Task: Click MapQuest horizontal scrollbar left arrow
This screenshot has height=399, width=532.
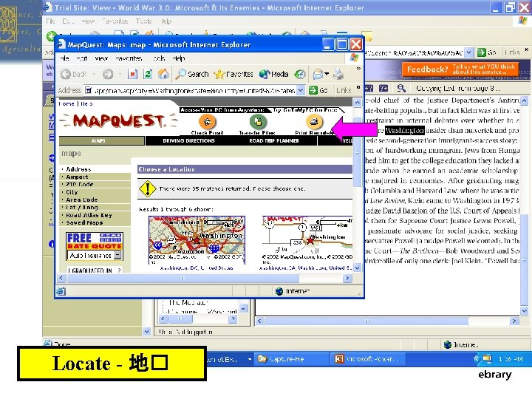Action: [61, 279]
